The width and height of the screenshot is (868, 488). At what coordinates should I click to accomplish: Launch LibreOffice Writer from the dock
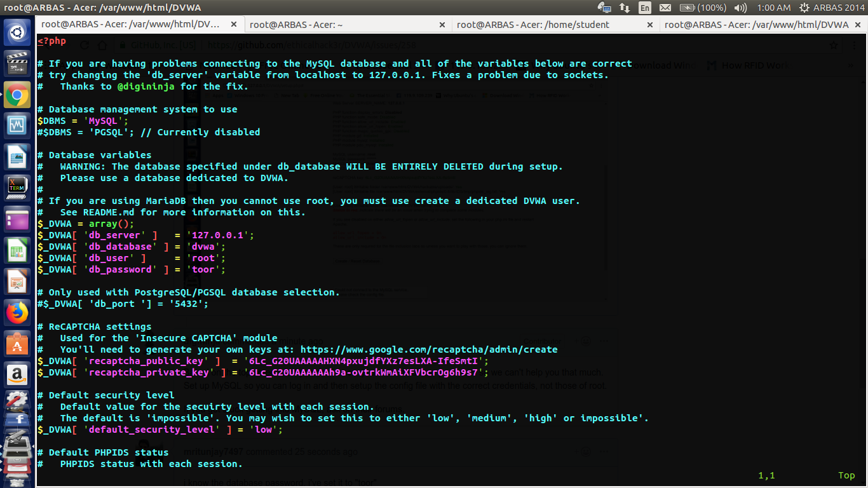tap(17, 156)
